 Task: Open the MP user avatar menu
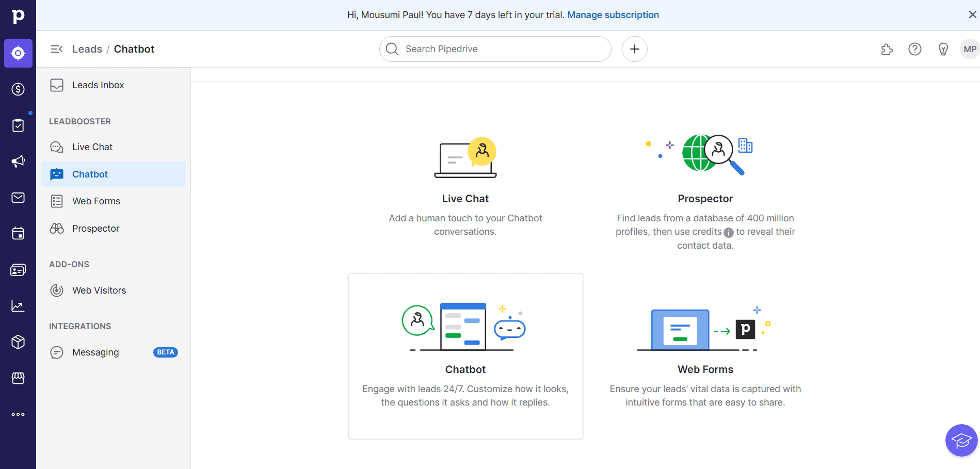pyautogui.click(x=969, y=49)
